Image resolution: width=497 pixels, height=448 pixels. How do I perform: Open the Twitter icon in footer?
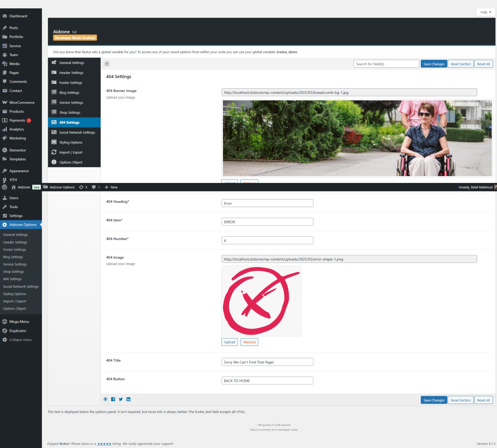click(121, 399)
